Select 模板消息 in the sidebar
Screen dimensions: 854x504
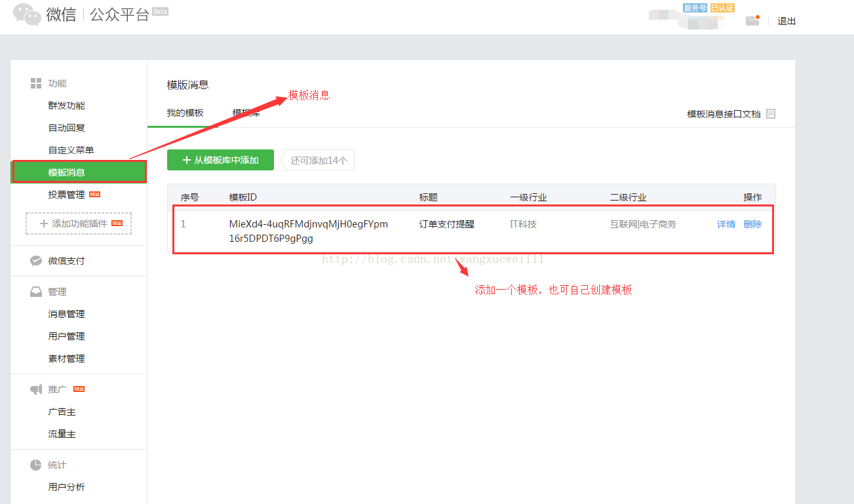click(79, 172)
